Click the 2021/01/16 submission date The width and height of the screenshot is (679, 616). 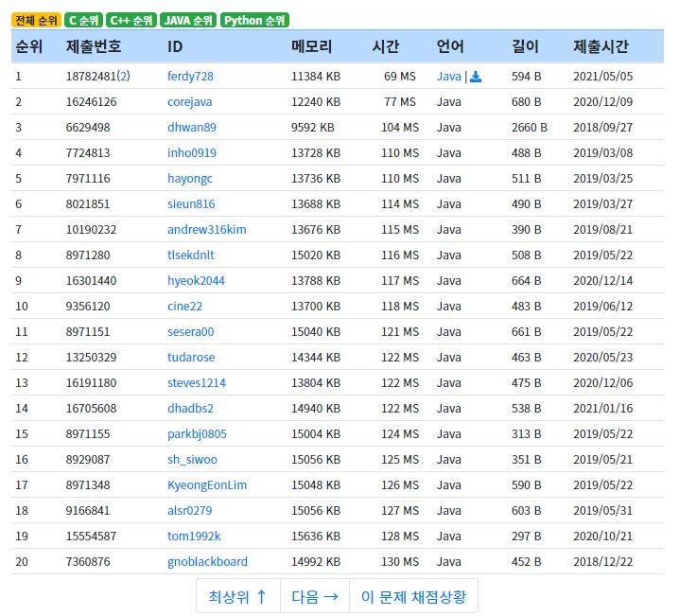click(x=602, y=409)
